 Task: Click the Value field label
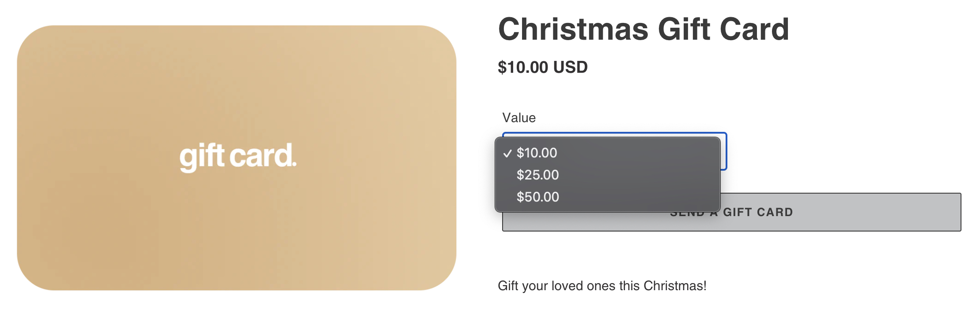pos(519,118)
